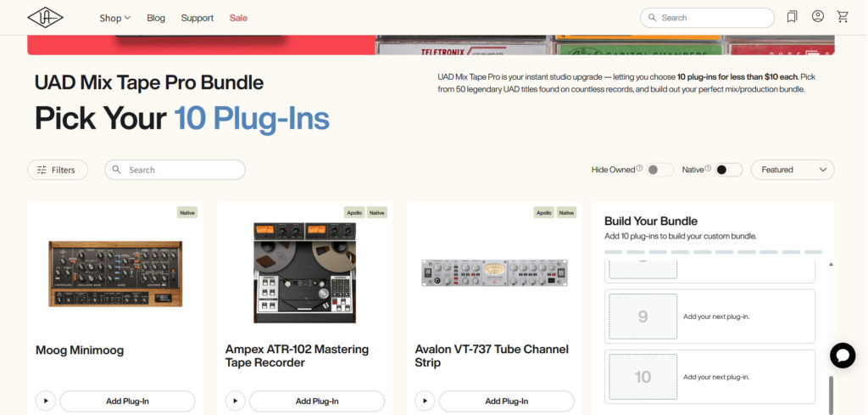Toggle the Hide Owned switch
The width and height of the screenshot is (868, 415).
(x=660, y=170)
